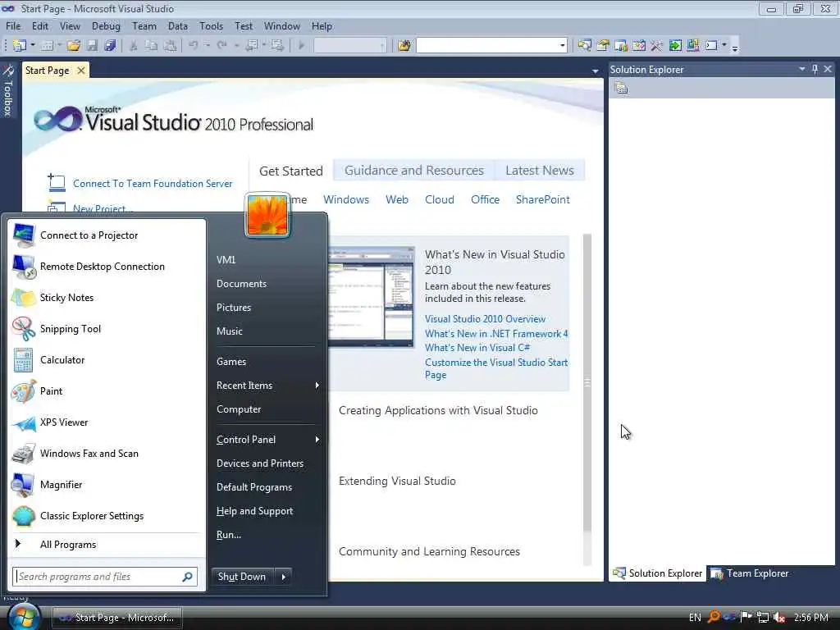Open Snipping Tool from the Start menu
This screenshot has width=840, height=630.
(x=71, y=329)
